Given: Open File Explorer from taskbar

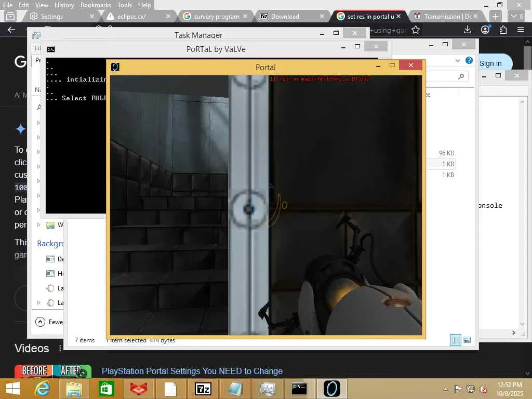Looking at the screenshot, I should [x=74, y=389].
